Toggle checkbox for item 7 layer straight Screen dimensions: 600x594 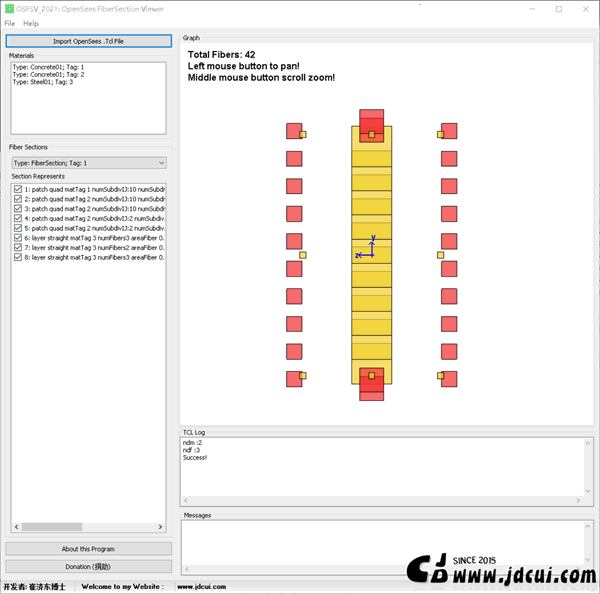[18, 248]
